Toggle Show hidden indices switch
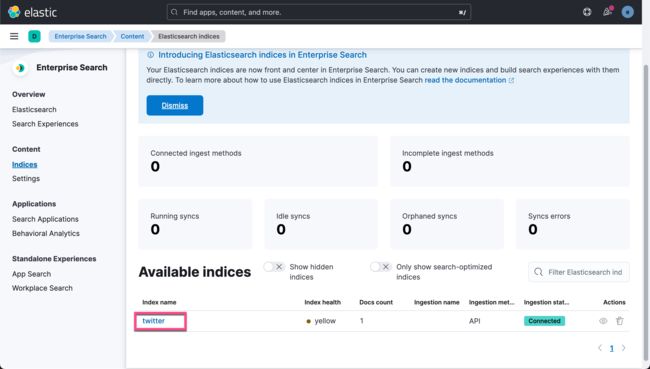The image size is (650, 369). (x=274, y=267)
